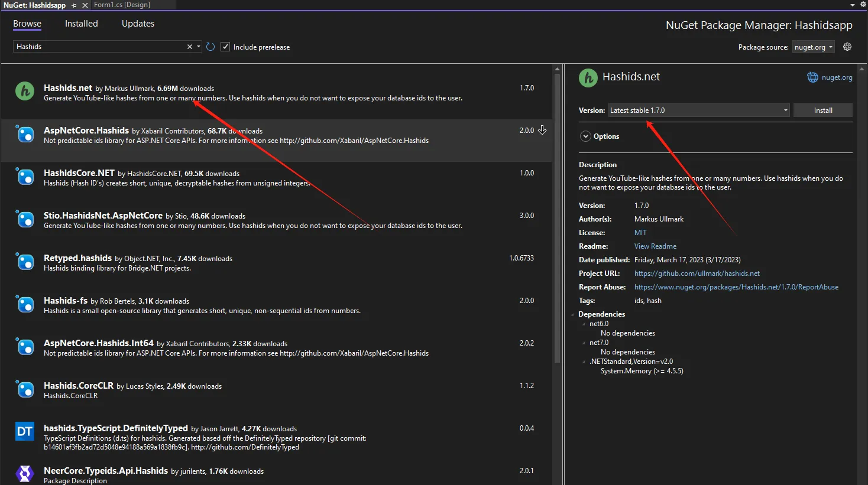The height and width of the screenshot is (485, 868).
Task: Open the View Readme link
Action: [x=655, y=246]
